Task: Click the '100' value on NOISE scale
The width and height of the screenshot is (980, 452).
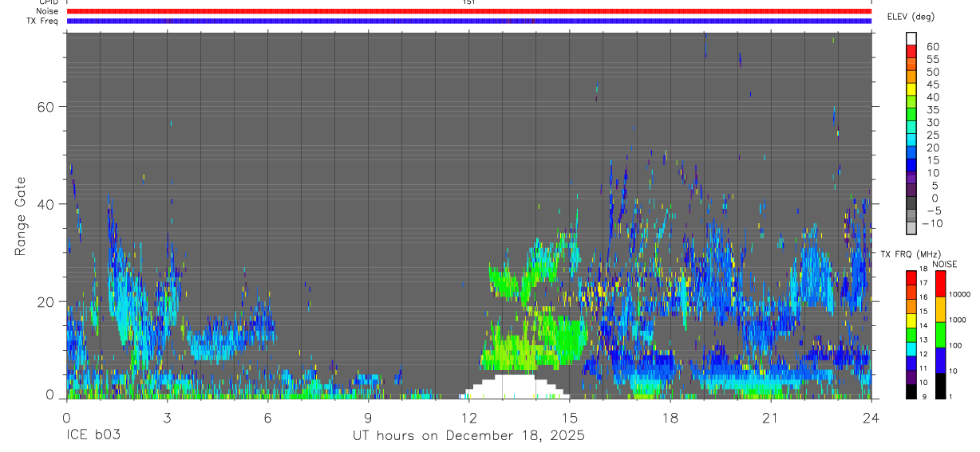Action: point(954,346)
